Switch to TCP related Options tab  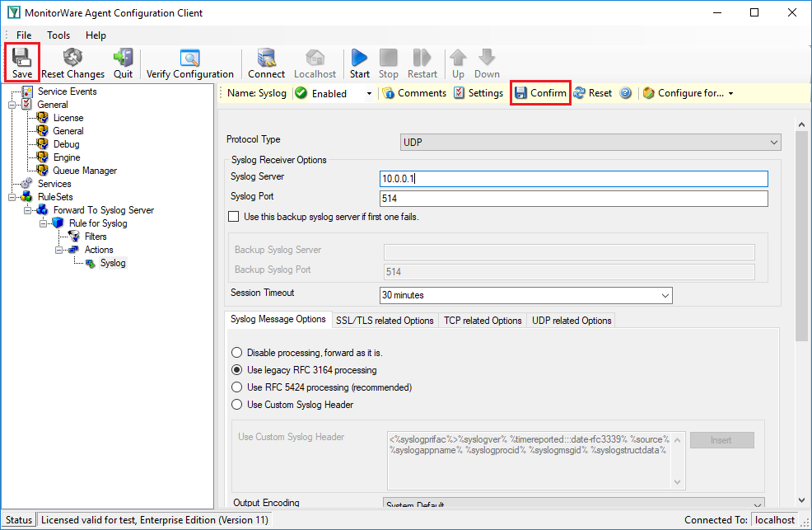[483, 321]
